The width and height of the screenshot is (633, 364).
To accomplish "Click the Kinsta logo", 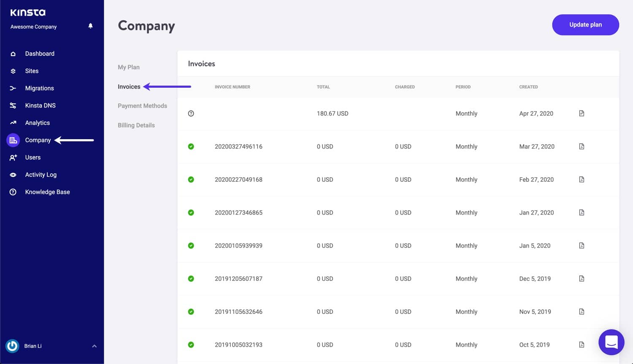I will 28,13.
